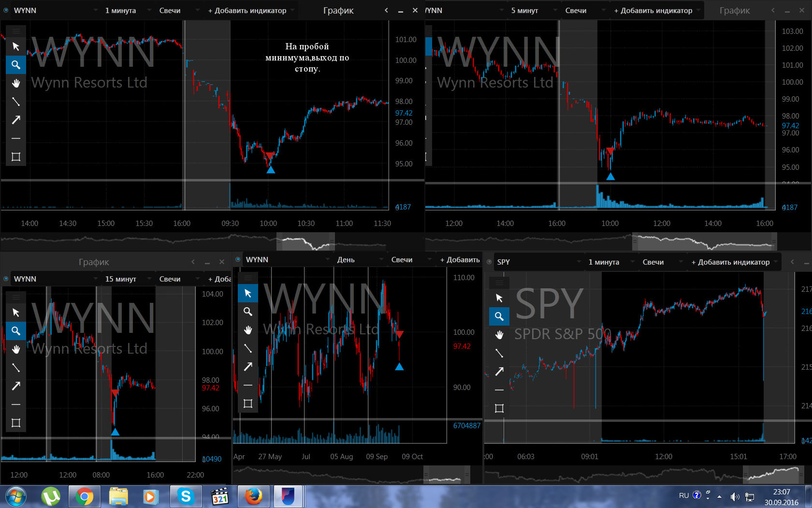Select cursor tool in WYNN 1 минута chart

[16, 46]
